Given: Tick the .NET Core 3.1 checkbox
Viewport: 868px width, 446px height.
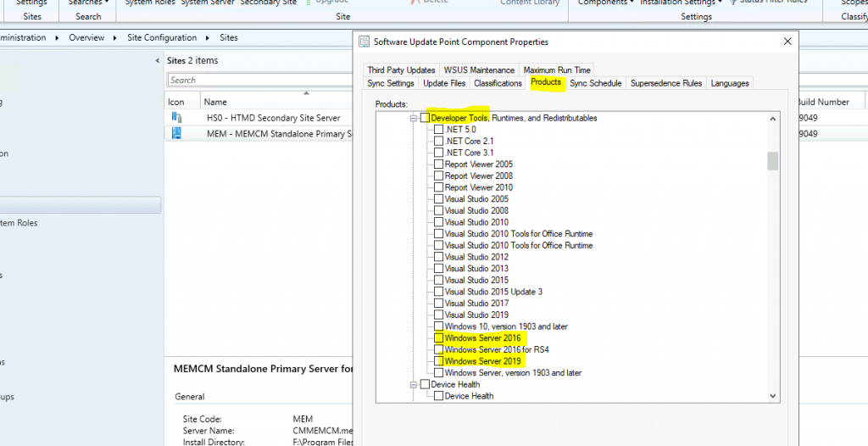Looking at the screenshot, I should pyautogui.click(x=438, y=153).
